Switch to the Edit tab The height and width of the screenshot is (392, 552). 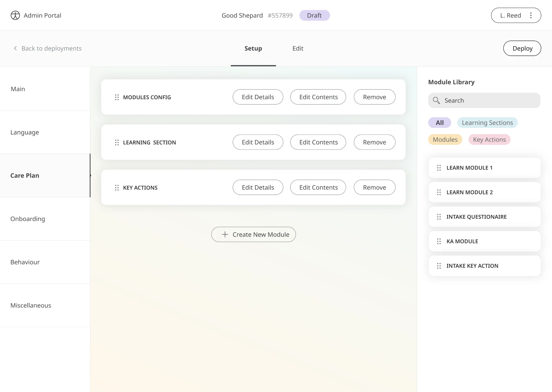298,48
